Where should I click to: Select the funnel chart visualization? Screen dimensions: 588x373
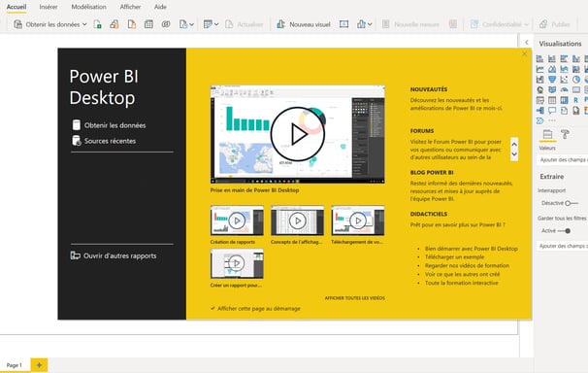552,80
